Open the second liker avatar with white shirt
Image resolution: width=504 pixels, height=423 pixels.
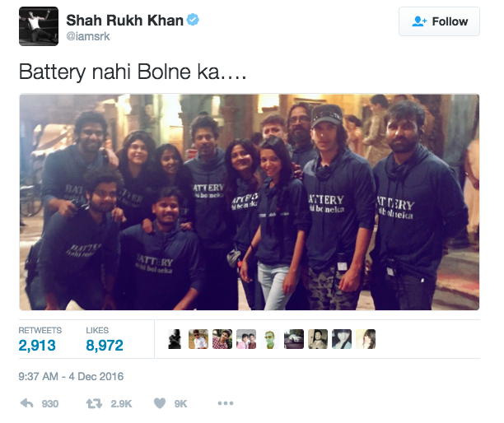[198, 339]
